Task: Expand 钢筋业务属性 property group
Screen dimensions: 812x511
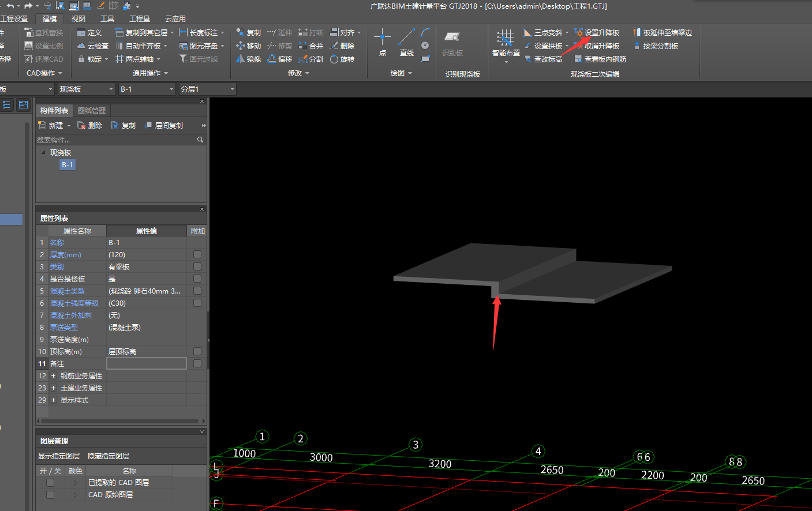Action: (53, 376)
